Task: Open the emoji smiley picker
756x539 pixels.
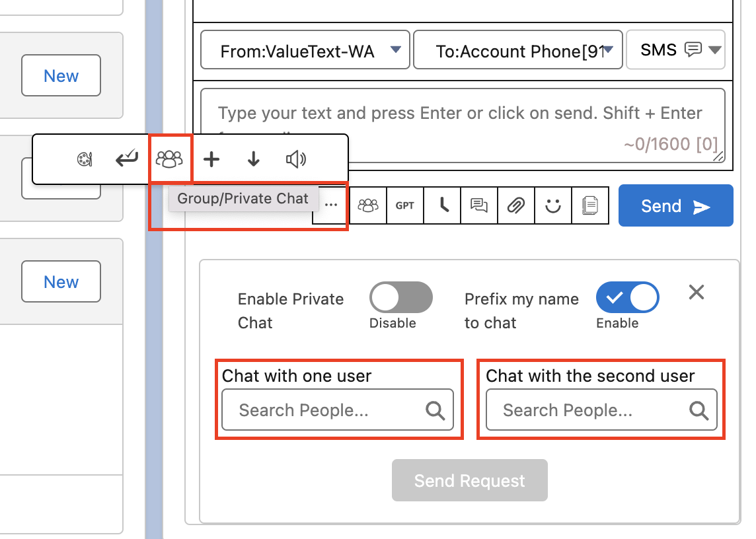Action: coord(553,205)
